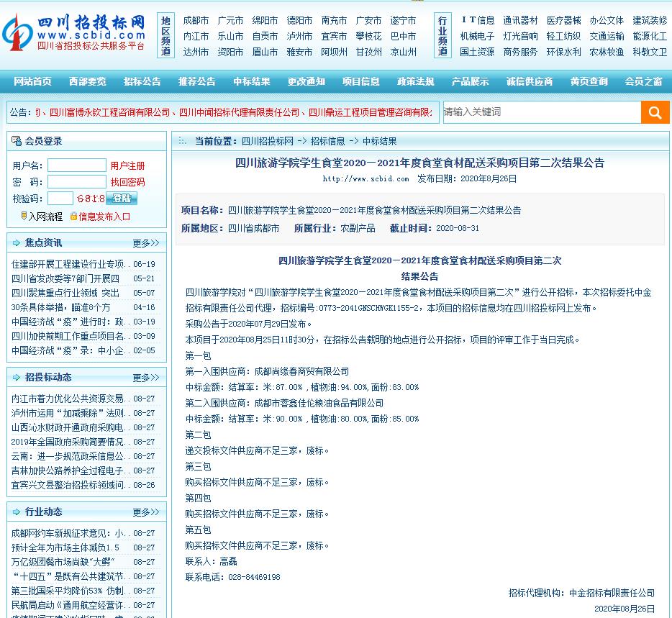Screen dimensions: 672x618
Task: Select 攀枝花 region channel link
Action: pos(368,37)
